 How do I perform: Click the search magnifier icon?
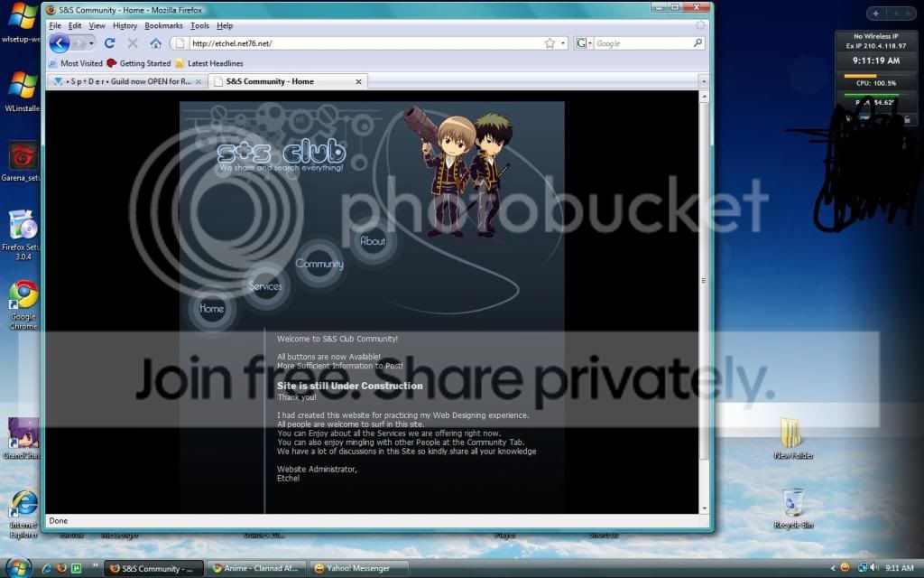tap(698, 43)
